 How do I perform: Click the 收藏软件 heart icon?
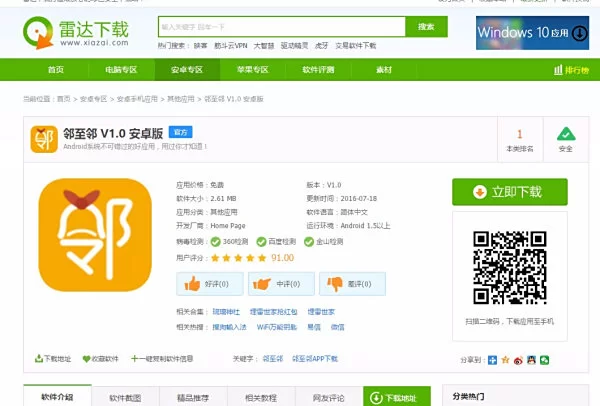(86, 359)
